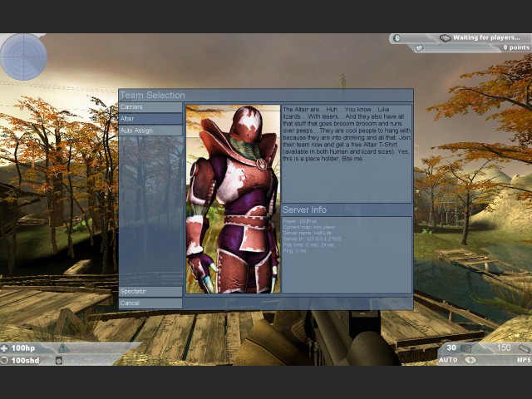532x399 pixels.
Task: Choose Auto Assign team option
Action: (150, 131)
